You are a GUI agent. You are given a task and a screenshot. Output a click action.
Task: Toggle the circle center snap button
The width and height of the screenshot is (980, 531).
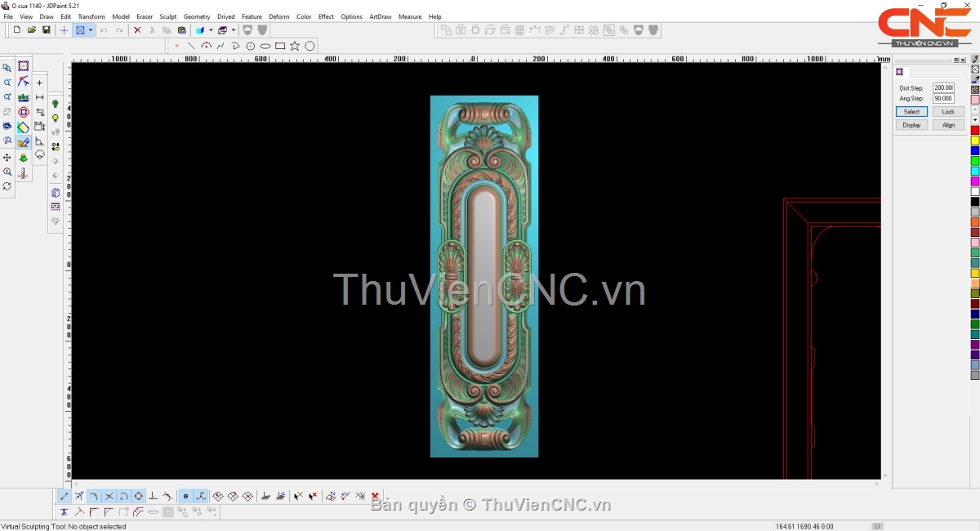click(x=138, y=496)
